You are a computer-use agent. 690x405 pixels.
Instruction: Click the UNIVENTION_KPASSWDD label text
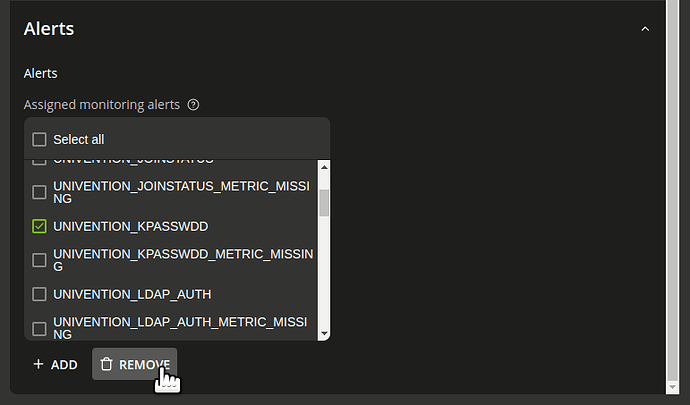click(x=131, y=226)
